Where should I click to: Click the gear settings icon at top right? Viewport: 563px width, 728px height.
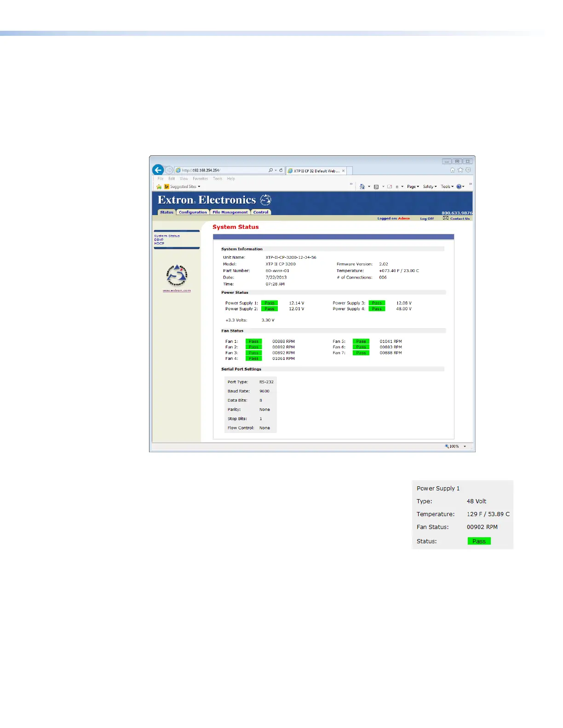point(468,170)
